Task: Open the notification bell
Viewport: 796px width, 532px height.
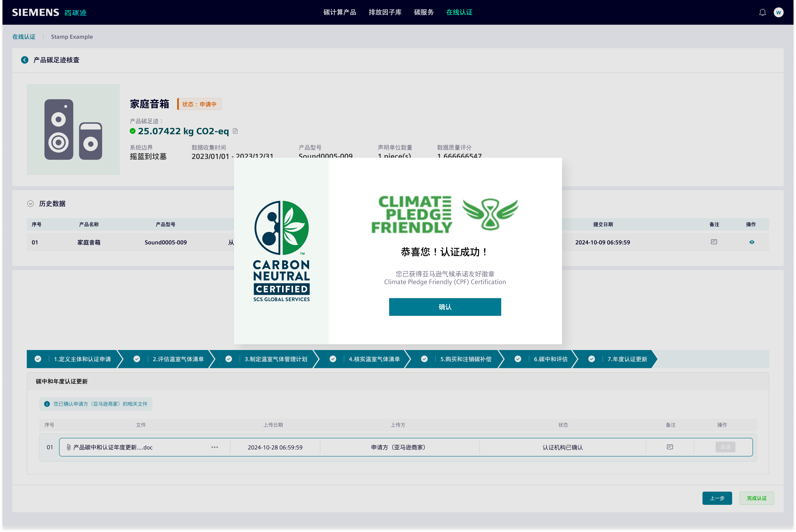Action: pyautogui.click(x=762, y=13)
